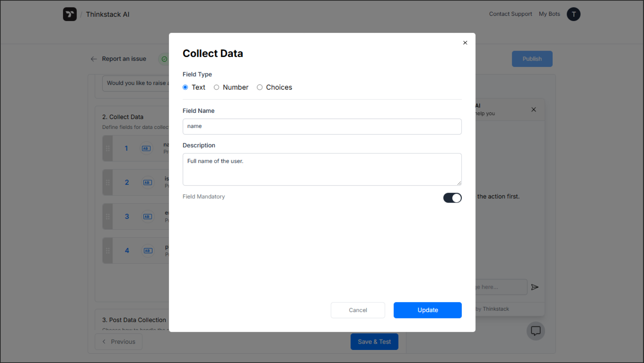Viewport: 644px width, 363px height.
Task: Click the '3. Post Data Collection' heading
Action: (x=134, y=320)
